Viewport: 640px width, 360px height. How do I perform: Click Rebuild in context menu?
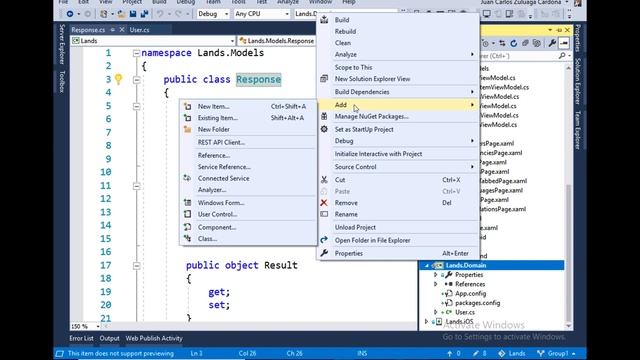(398, 31)
